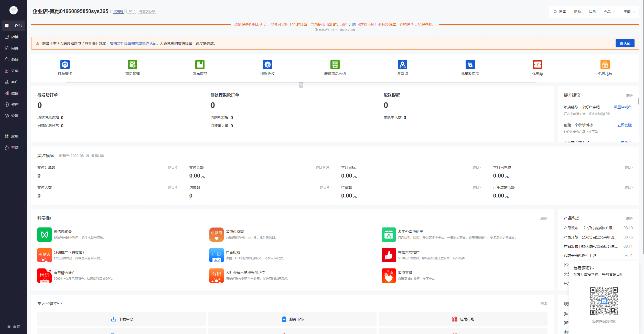
Task: Expand the 产品 dropdown in header
Action: coord(609,12)
